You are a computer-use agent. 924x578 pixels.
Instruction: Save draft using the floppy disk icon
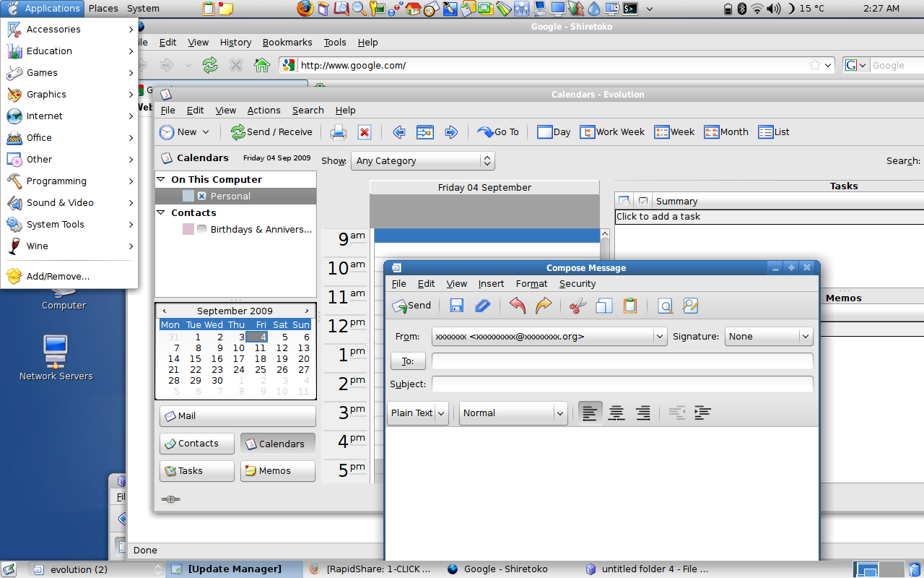pos(456,306)
